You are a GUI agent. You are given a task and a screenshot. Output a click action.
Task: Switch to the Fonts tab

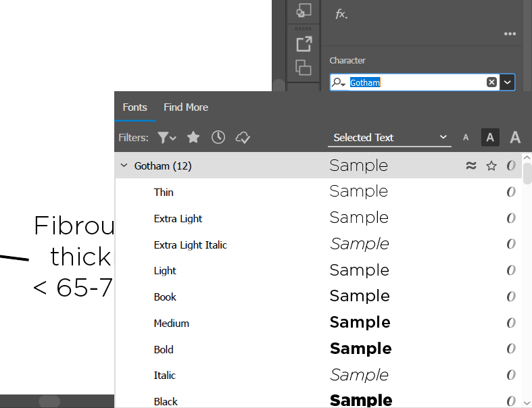pos(135,107)
